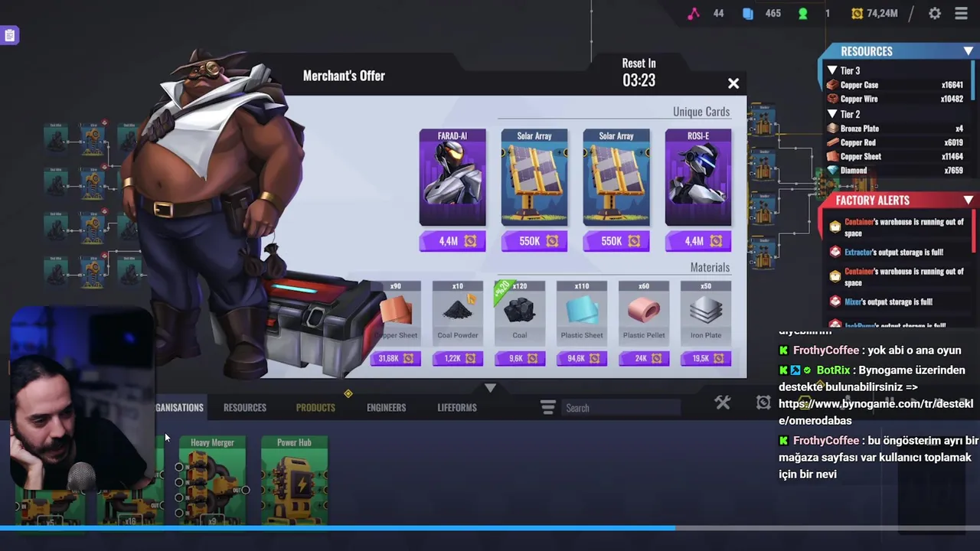This screenshot has width=980, height=551.
Task: Collapse the Tier 2 resource group
Action: click(832, 114)
